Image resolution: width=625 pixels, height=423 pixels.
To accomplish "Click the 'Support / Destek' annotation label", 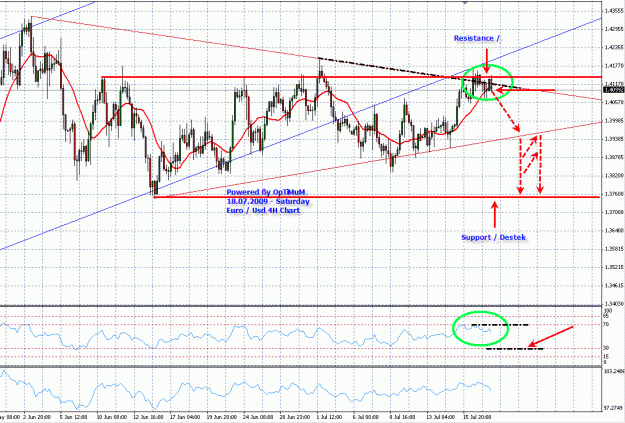I will tap(493, 237).
